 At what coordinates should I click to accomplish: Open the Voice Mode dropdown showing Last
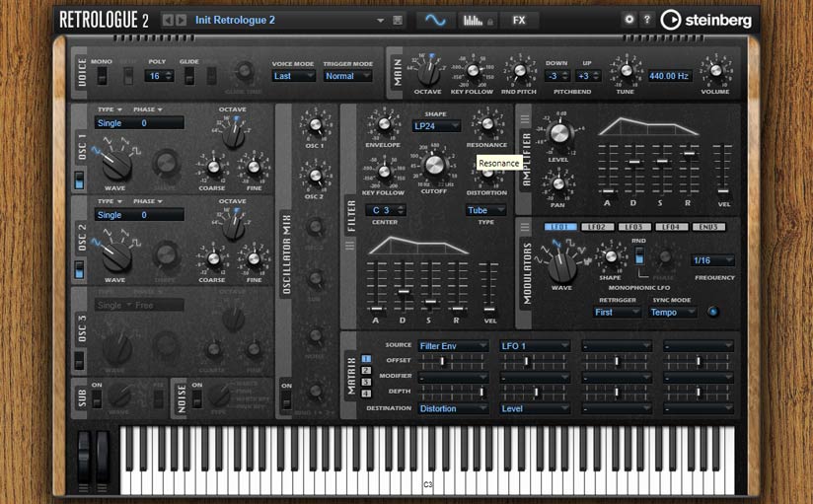pyautogui.click(x=293, y=76)
